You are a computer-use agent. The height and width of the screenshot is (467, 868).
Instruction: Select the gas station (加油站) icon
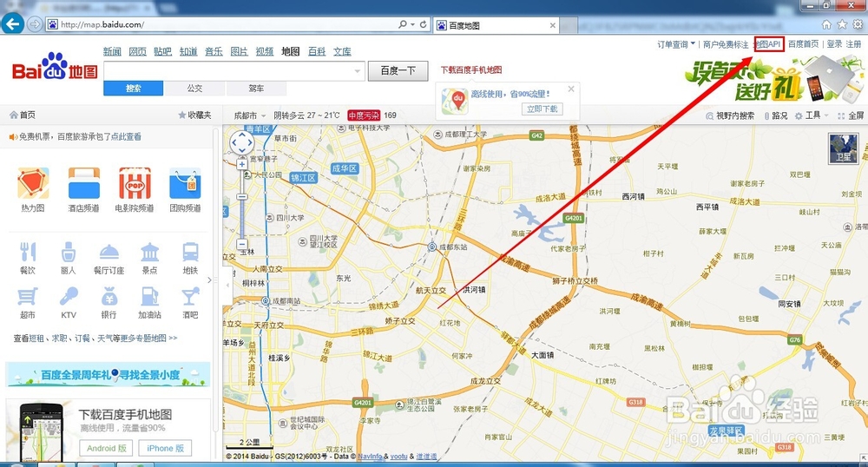[x=149, y=297]
